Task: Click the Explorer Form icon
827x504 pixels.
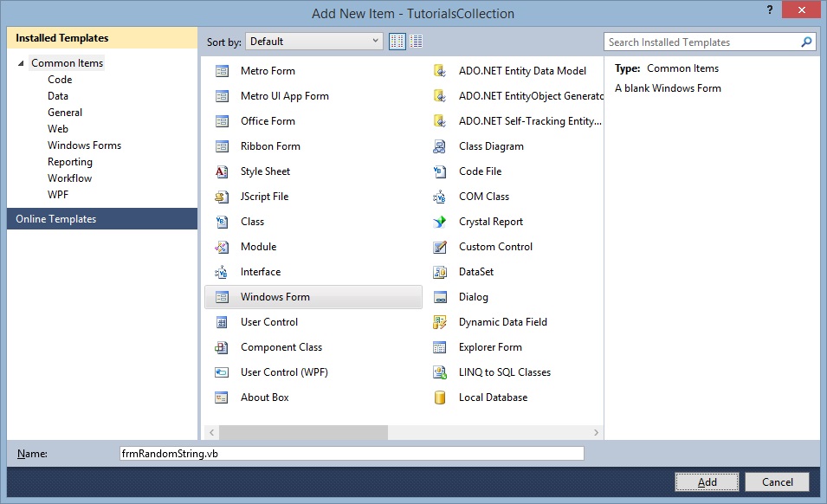Action: click(440, 347)
